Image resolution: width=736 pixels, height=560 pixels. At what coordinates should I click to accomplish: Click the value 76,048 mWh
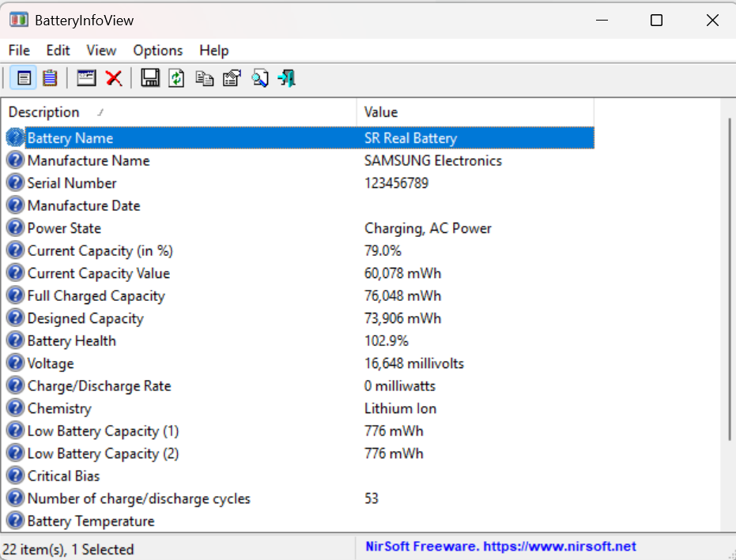point(402,295)
